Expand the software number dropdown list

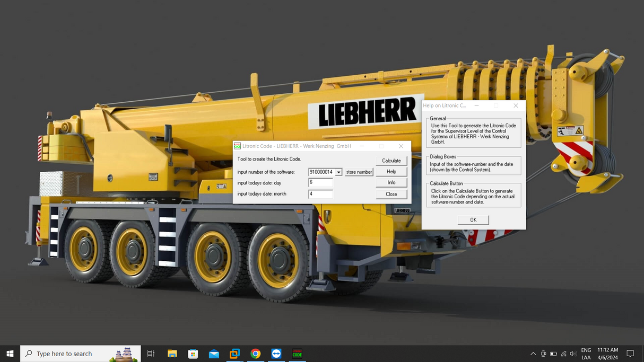click(340, 172)
